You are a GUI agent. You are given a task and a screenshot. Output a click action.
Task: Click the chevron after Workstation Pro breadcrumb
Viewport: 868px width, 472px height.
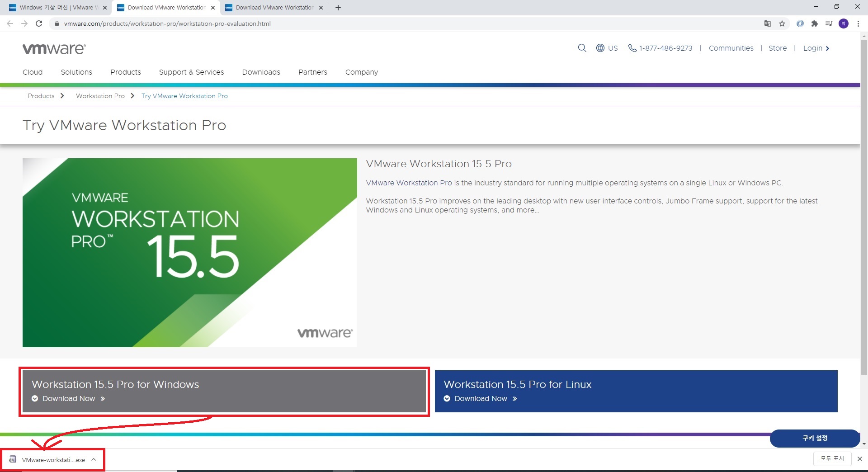[132, 96]
